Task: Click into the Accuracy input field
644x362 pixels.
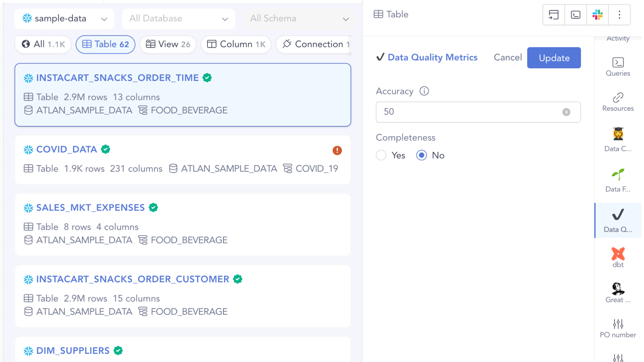Action: pos(478,112)
